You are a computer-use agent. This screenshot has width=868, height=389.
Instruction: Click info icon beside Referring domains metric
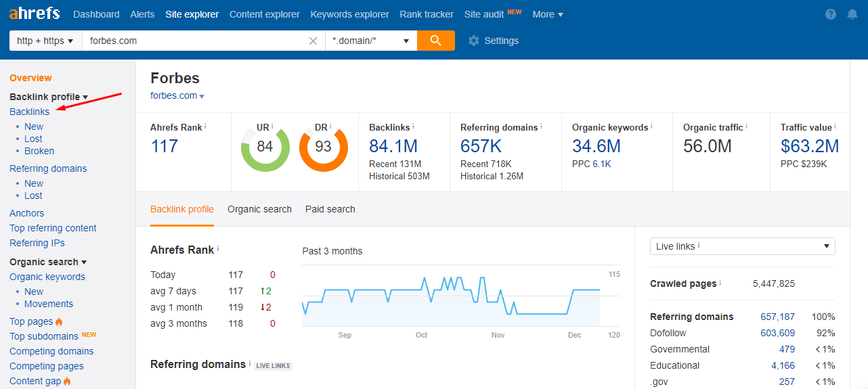click(542, 127)
